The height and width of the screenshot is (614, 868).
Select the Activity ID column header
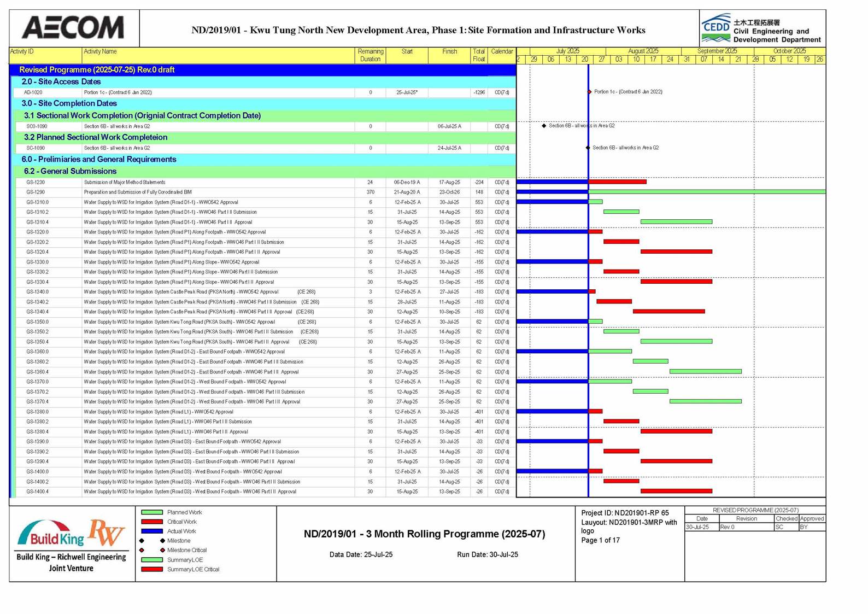45,55
